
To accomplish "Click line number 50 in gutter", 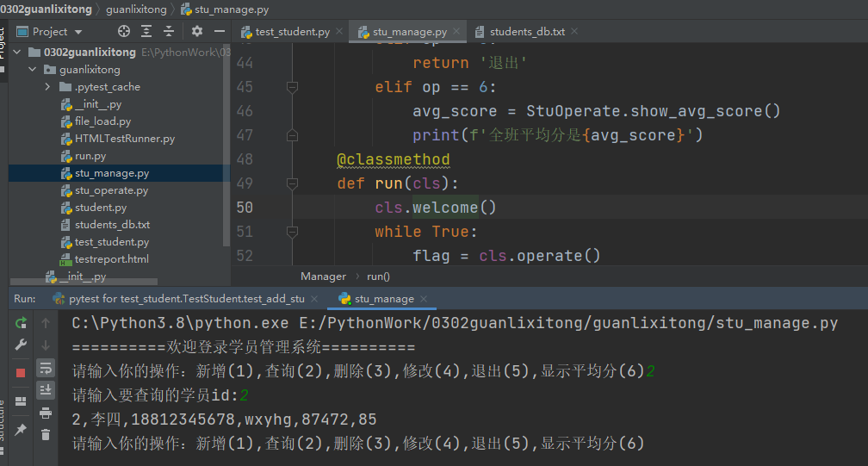I will (245, 208).
